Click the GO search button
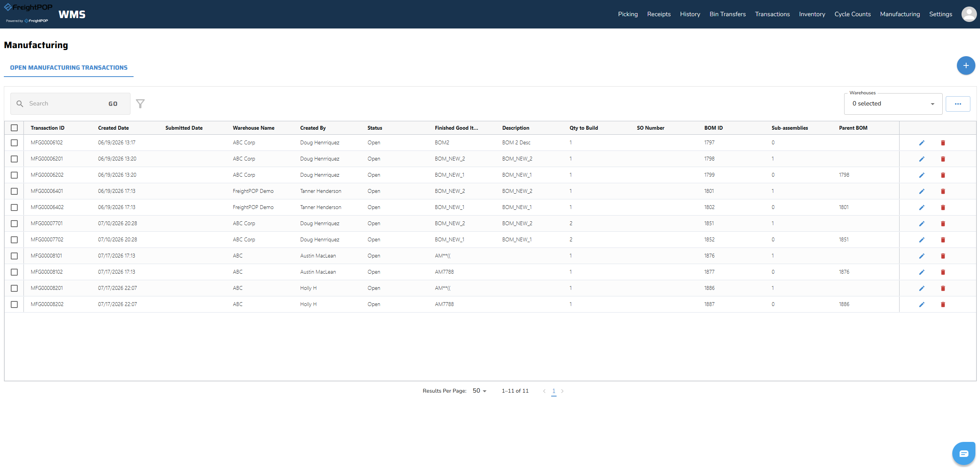This screenshot has width=980, height=470. pos(113,104)
